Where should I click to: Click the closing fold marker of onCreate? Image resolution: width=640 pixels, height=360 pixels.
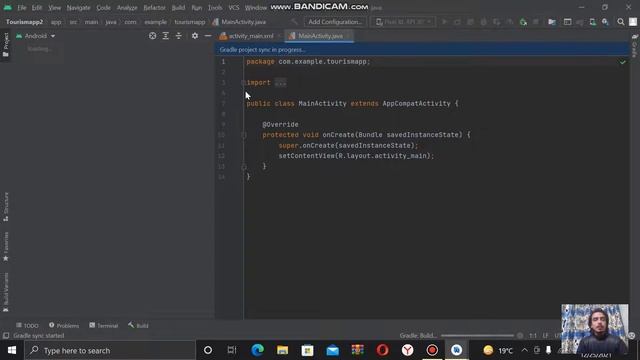(244, 167)
